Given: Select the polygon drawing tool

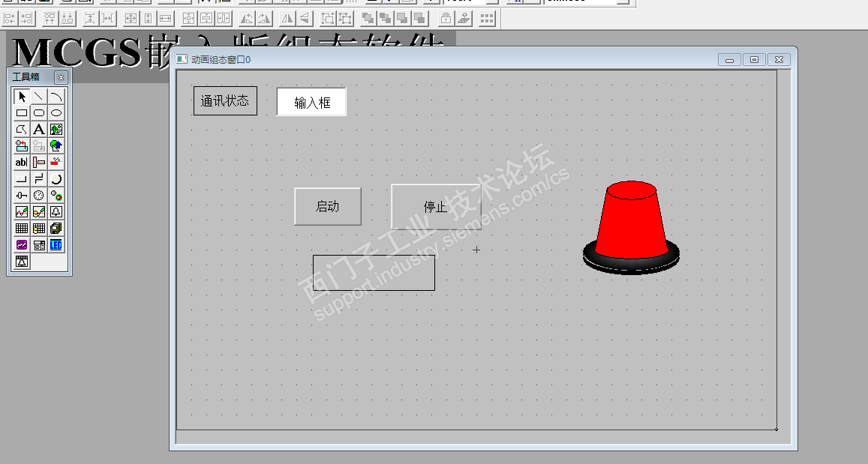Looking at the screenshot, I should pos(22,130).
